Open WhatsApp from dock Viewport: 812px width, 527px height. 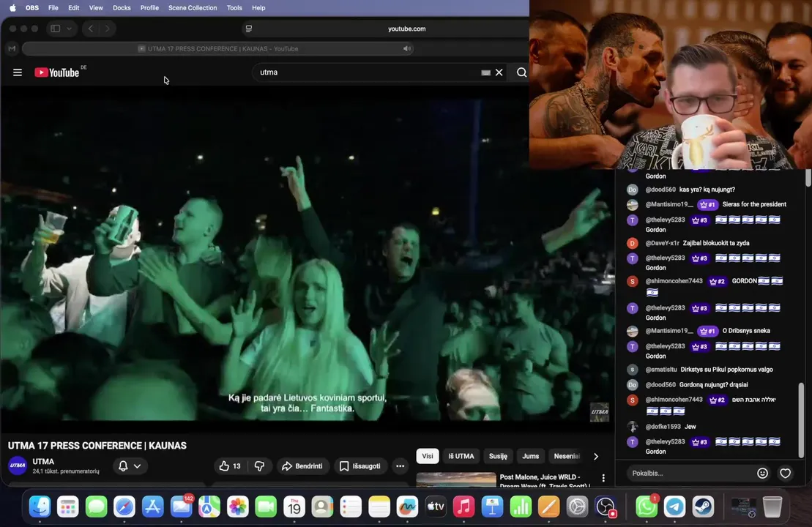tap(647, 507)
